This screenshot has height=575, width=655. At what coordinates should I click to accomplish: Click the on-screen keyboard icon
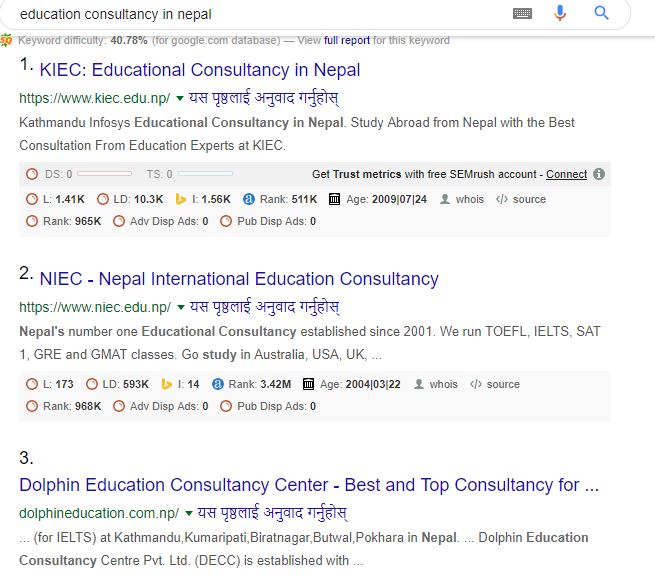coord(522,14)
